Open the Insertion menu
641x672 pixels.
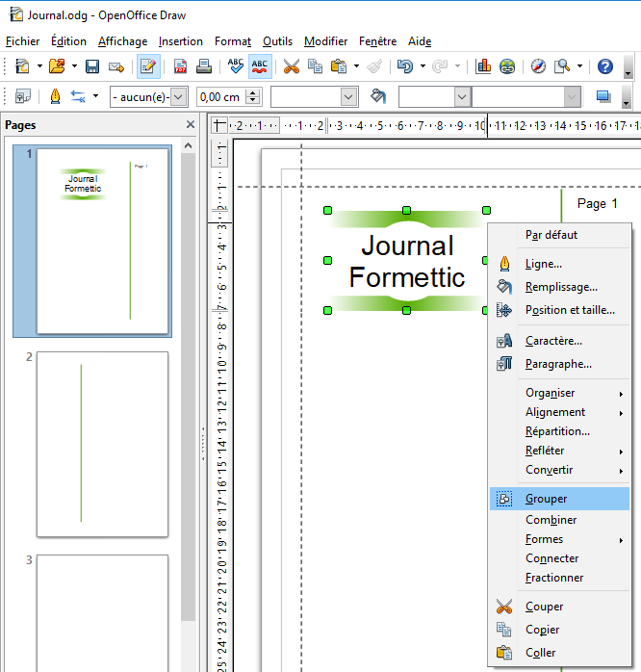pyautogui.click(x=180, y=41)
